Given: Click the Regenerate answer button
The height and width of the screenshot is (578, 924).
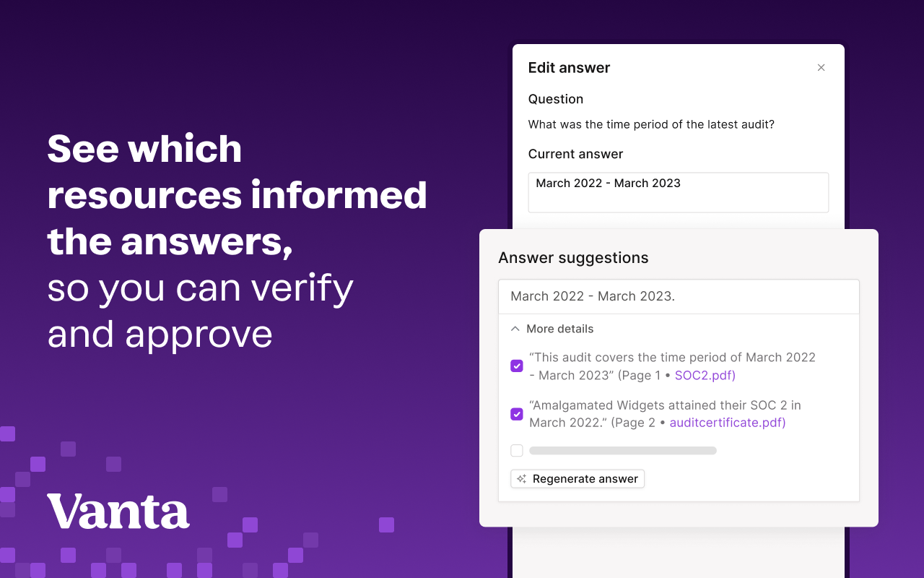Looking at the screenshot, I should tap(577, 478).
